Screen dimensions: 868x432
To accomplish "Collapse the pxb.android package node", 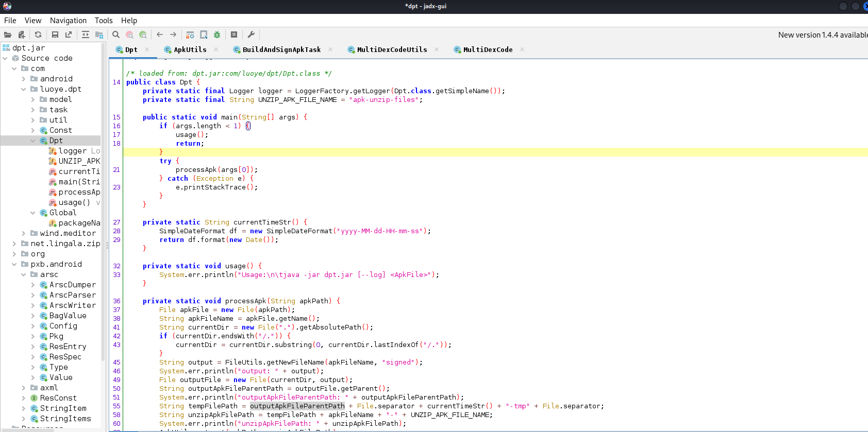I will (x=14, y=264).
